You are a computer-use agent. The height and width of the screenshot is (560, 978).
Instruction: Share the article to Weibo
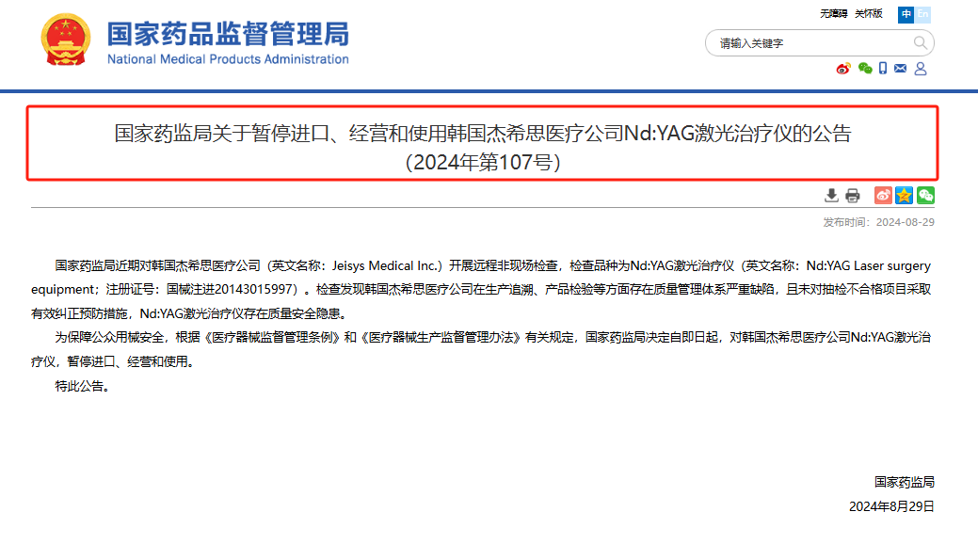tap(883, 195)
